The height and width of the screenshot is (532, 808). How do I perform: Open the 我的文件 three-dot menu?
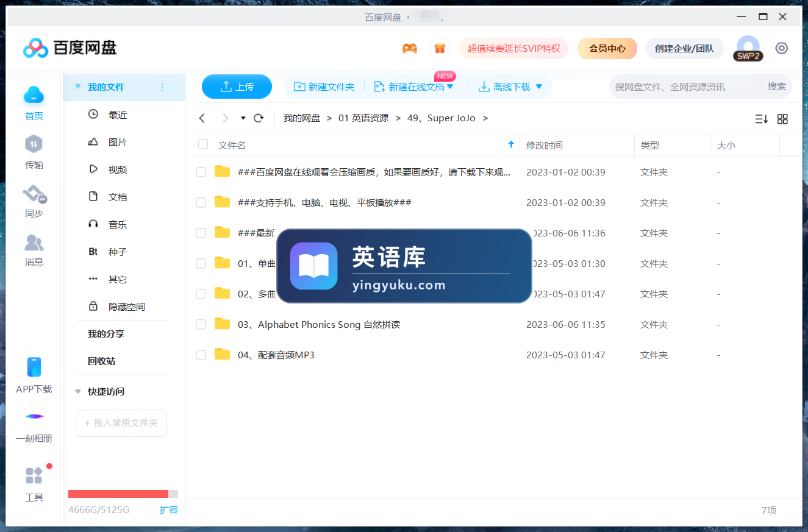162,87
